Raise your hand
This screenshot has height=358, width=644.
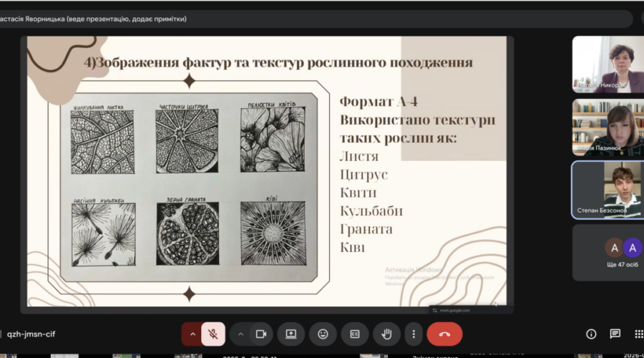[x=386, y=334]
